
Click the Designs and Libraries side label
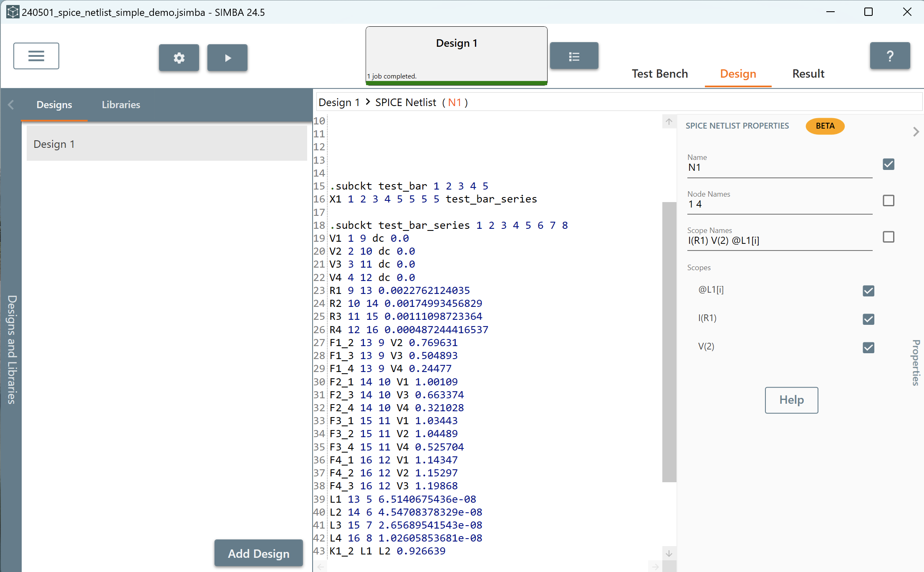tap(11, 350)
